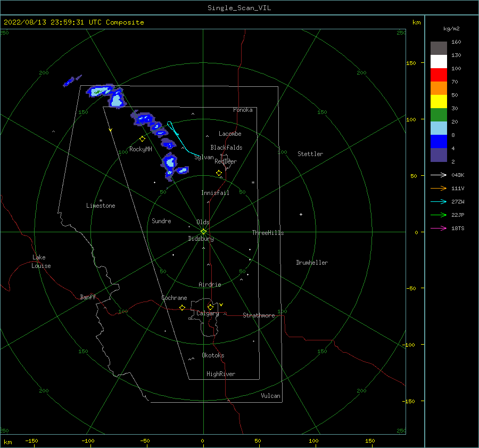Click the 18TS legend label
479x448 pixels.
pos(458,228)
